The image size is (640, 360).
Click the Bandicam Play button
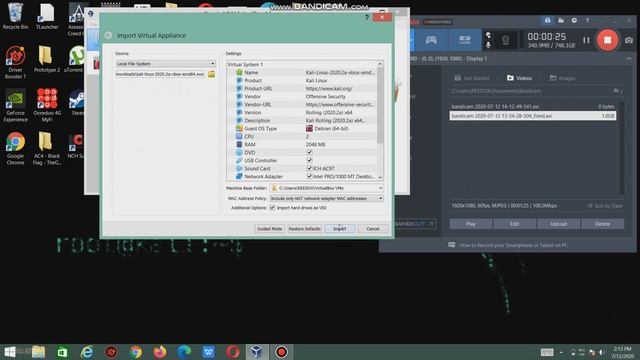[x=471, y=224]
